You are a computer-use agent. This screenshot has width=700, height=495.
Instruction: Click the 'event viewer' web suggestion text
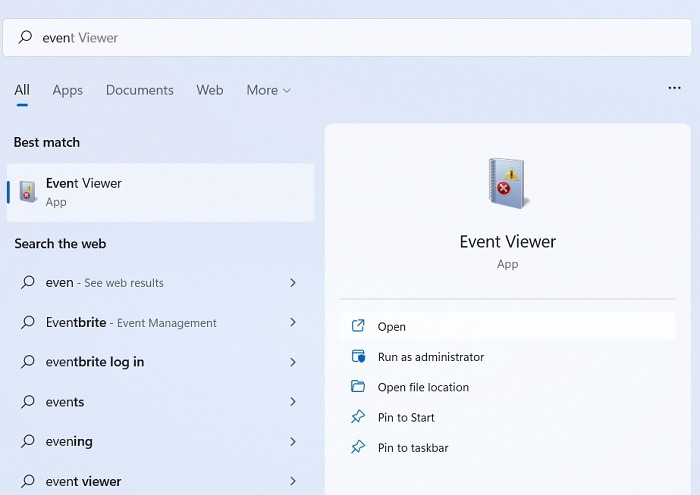(83, 481)
